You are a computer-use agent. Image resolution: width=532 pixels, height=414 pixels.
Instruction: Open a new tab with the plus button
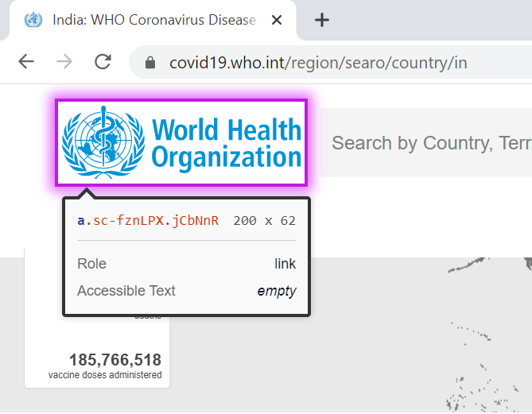(321, 20)
